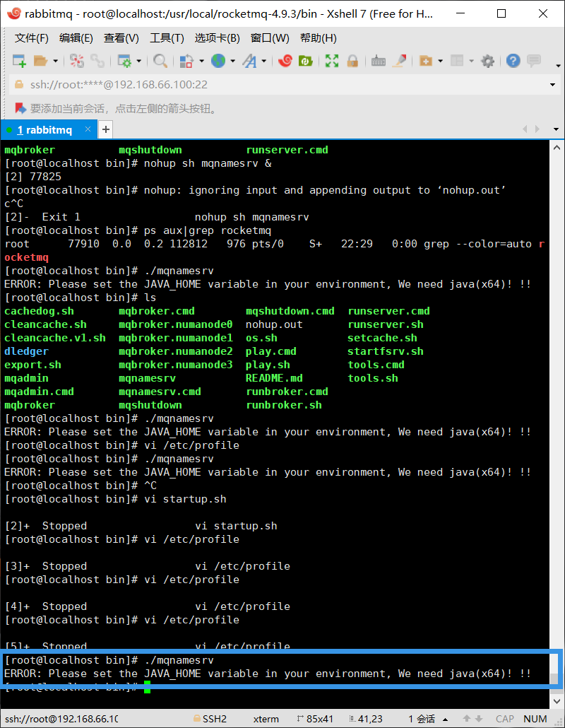Viewport: 565px width, 728px height.
Task: Expand the session list arrow beside '1 会话'
Action: [446, 720]
